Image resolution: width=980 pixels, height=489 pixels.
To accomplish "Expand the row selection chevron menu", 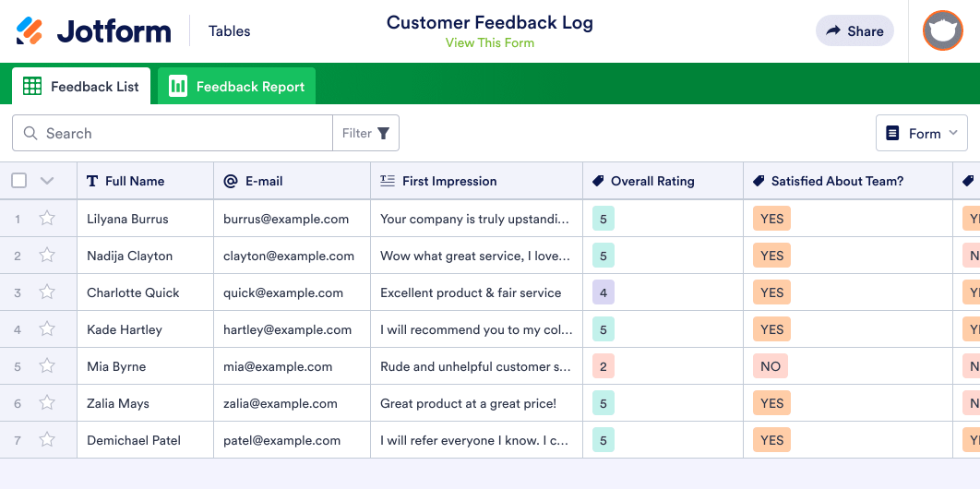I will (x=47, y=181).
